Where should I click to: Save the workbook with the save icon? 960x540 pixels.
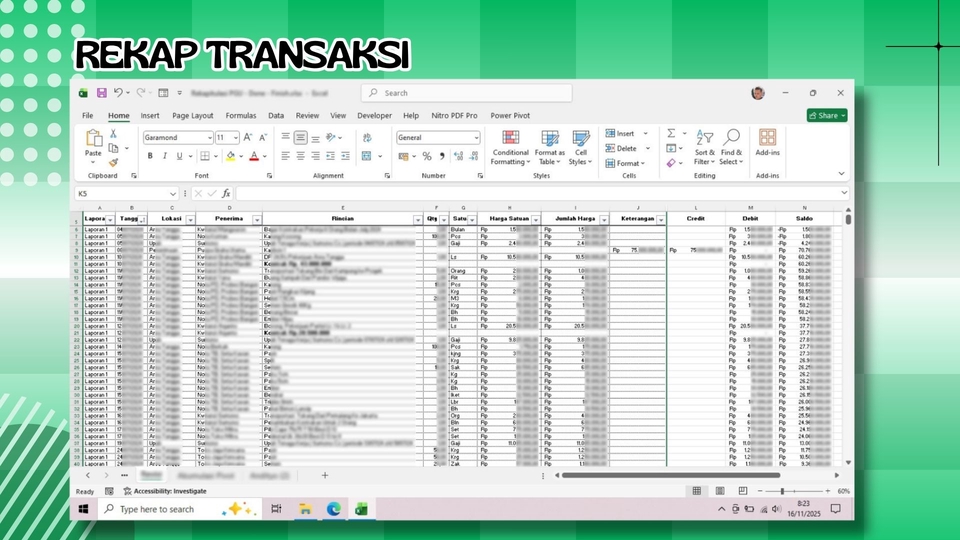tap(101, 93)
